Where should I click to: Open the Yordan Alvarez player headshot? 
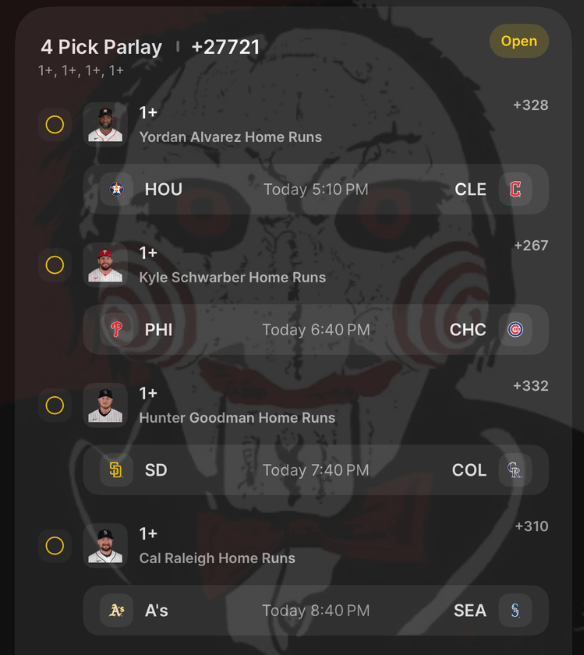105,124
